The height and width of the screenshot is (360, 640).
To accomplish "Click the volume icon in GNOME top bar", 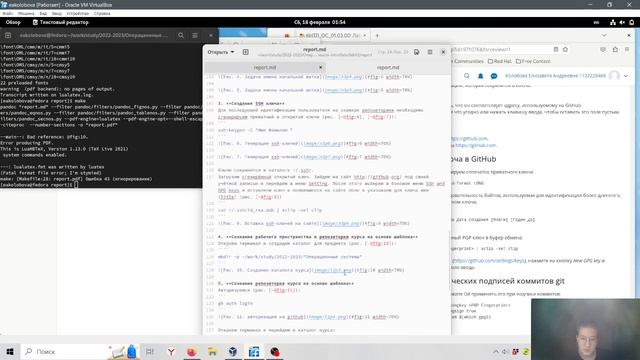I will [622, 22].
